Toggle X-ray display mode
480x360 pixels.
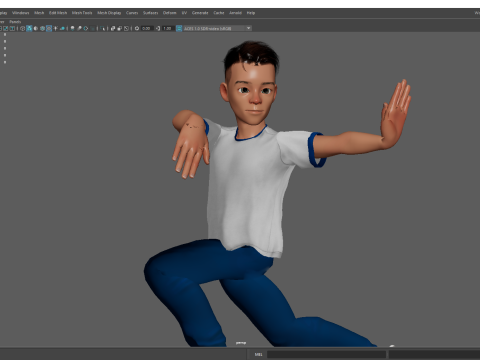click(x=113, y=29)
